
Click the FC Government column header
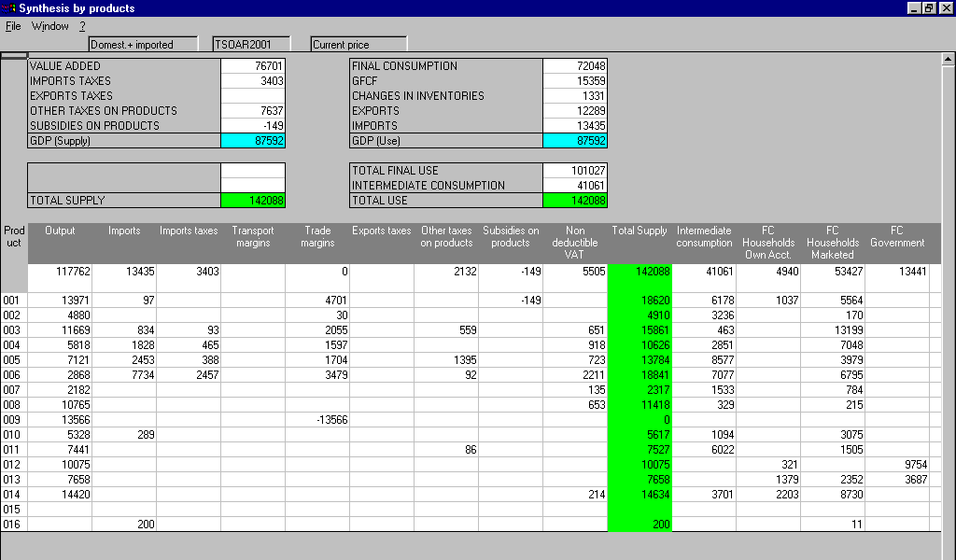click(x=897, y=237)
